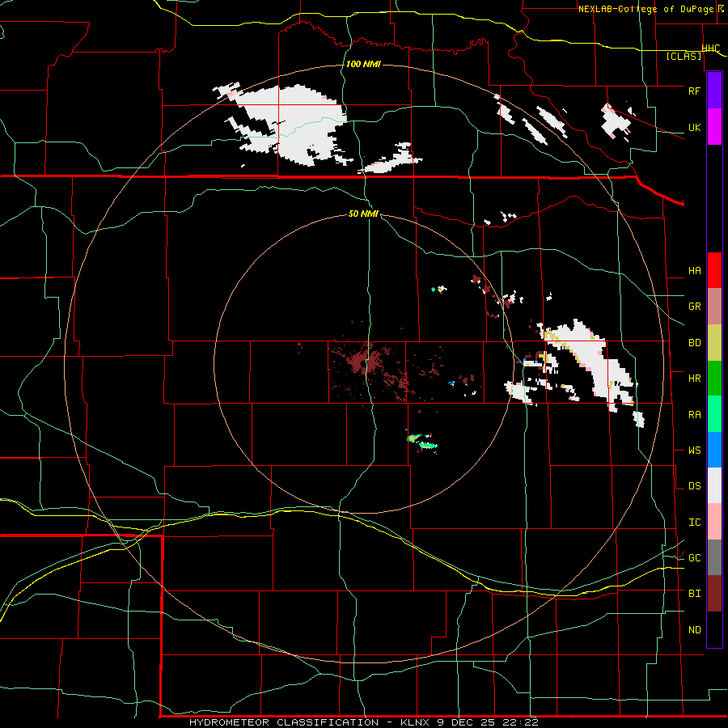The height and width of the screenshot is (728, 728).
Task: Click the "9 DEC 25 22:22" timestamp
Action: point(488,722)
